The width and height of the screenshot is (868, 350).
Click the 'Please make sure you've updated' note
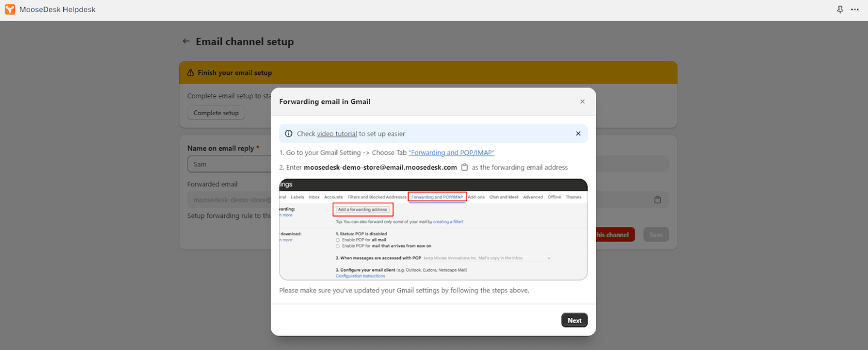(x=404, y=290)
